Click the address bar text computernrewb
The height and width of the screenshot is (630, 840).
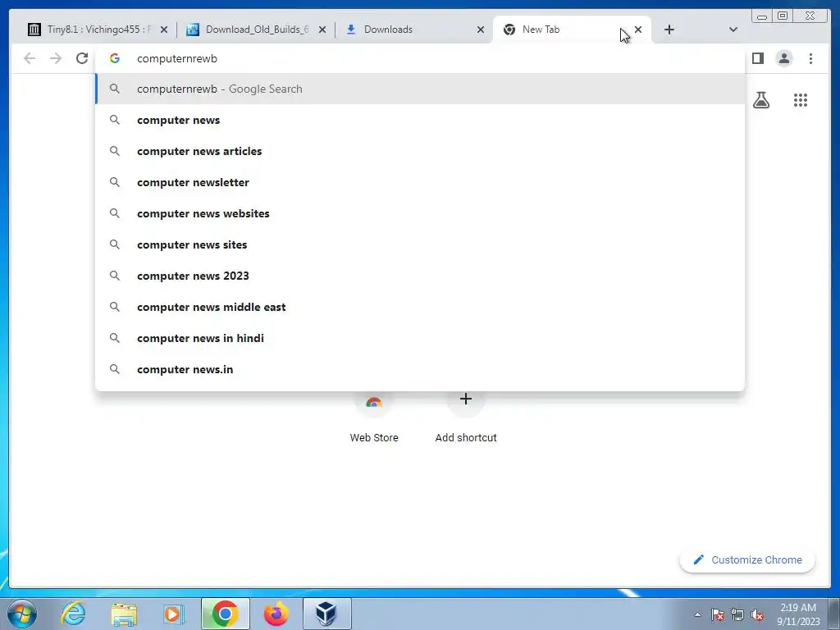tap(177, 58)
